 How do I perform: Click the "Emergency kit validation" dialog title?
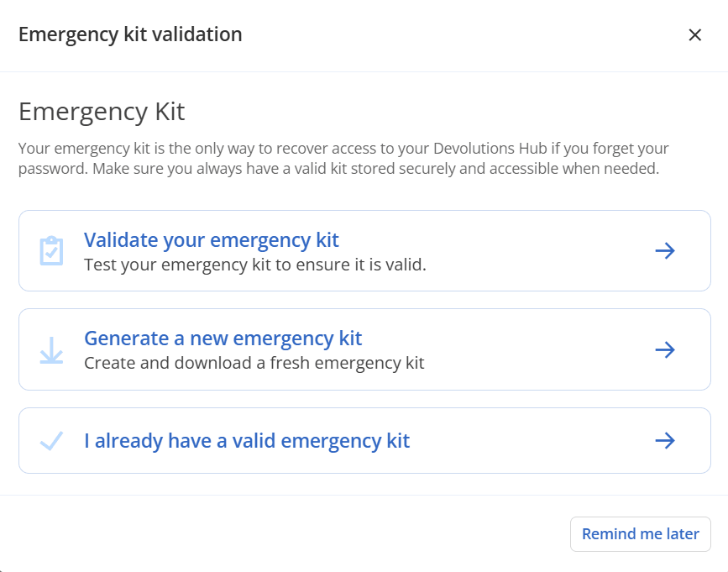(130, 34)
